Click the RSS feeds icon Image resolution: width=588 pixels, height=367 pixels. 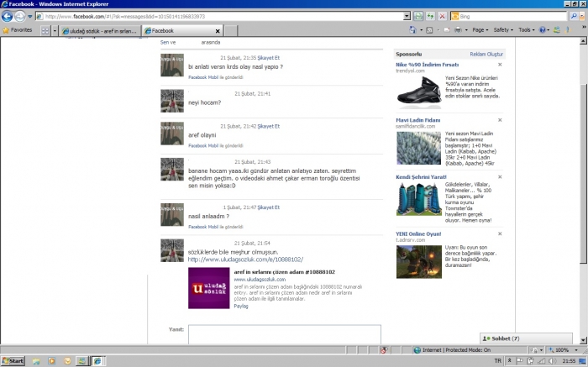(429, 30)
